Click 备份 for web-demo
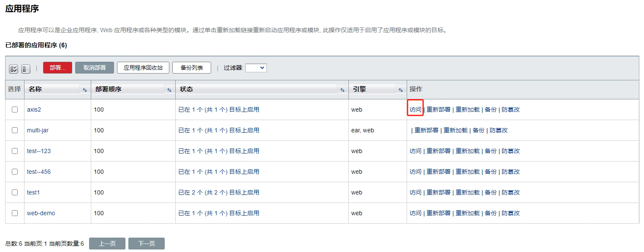644x252 pixels. [491, 213]
